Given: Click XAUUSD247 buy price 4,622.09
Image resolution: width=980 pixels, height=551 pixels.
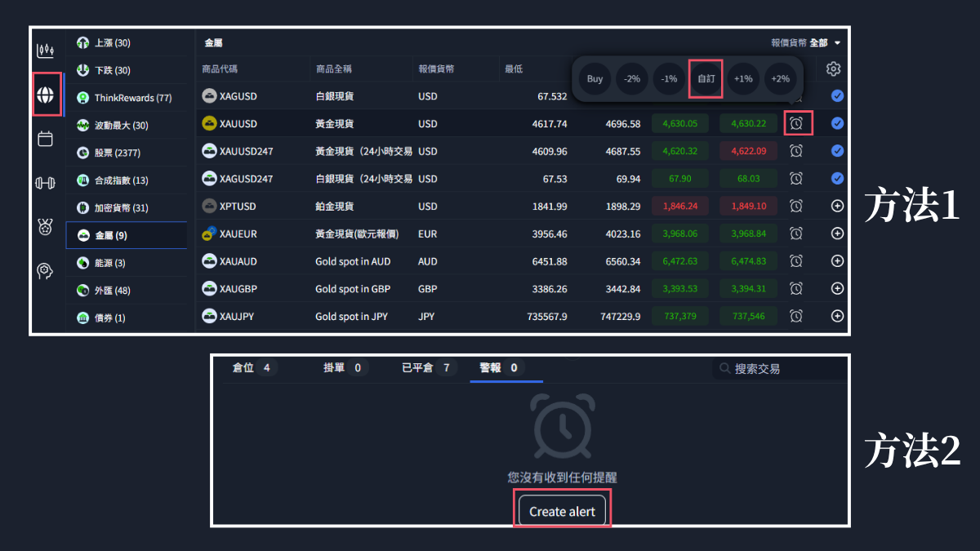Looking at the screenshot, I should [x=749, y=151].
